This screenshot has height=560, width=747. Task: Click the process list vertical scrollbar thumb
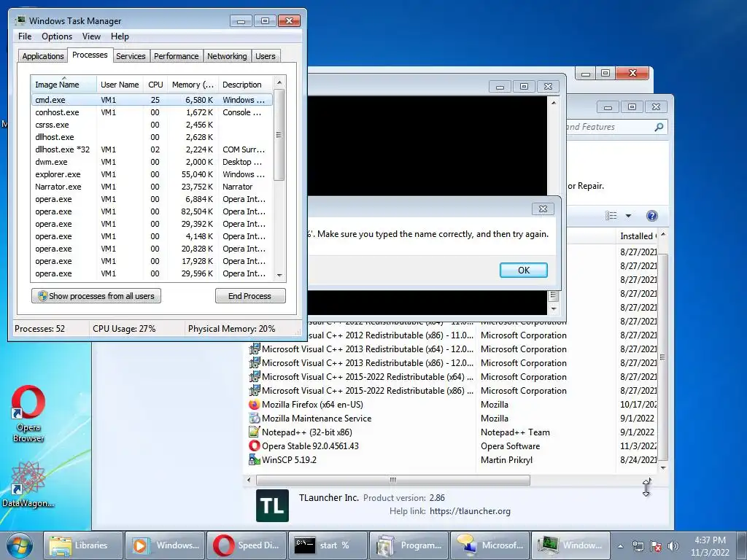(x=279, y=135)
